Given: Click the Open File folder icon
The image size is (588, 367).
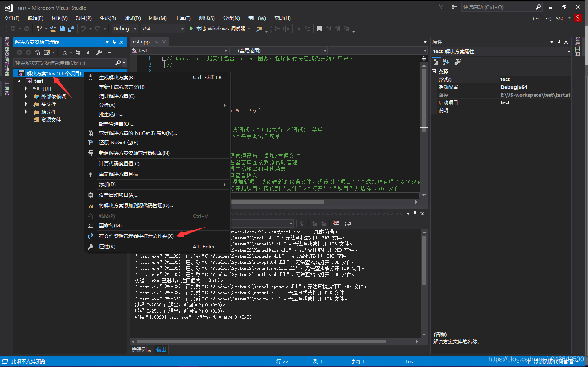Looking at the screenshot, I should pos(53,29).
